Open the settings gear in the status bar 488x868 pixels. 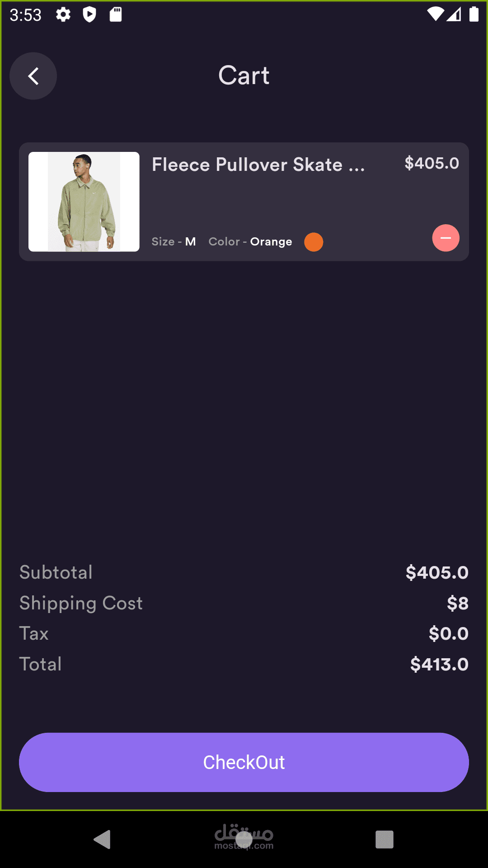(x=63, y=15)
